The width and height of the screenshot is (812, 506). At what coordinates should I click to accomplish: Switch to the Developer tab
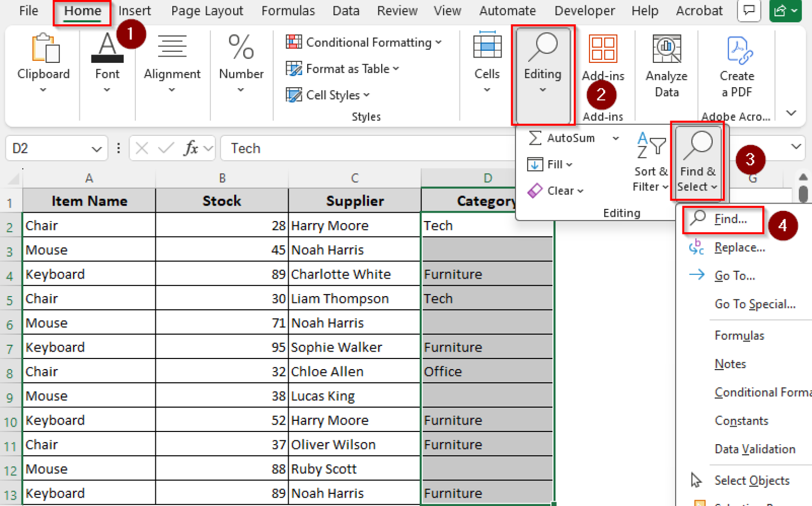(x=585, y=11)
